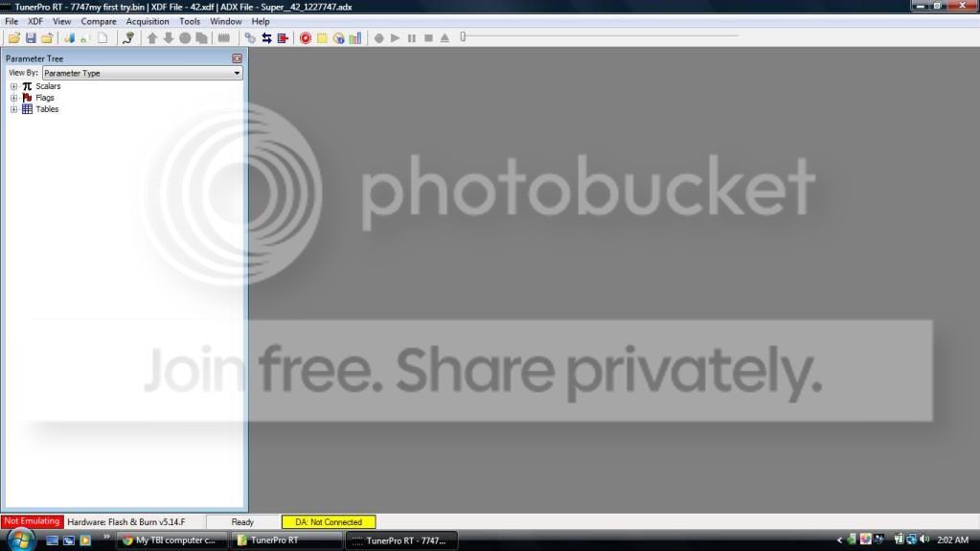Click the cable connect toolbar icon
This screenshot has height=551, width=980.
coord(128,38)
